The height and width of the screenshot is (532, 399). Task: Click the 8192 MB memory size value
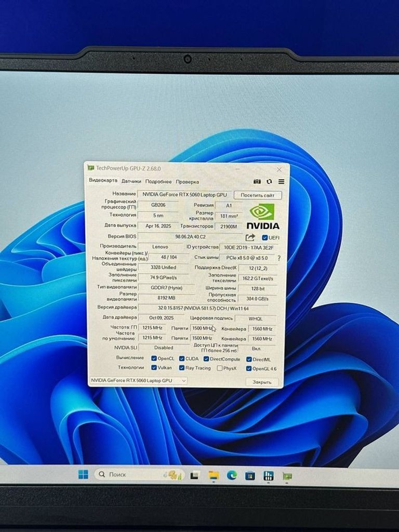pyautogui.click(x=166, y=298)
